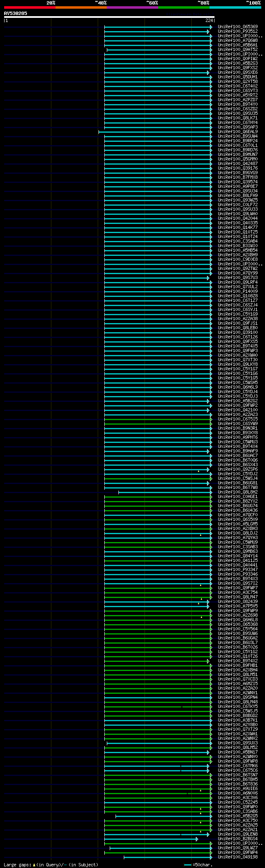Click the UniRef100_C6SVT3 label
265x868 pixels.
tap(238, 91)
